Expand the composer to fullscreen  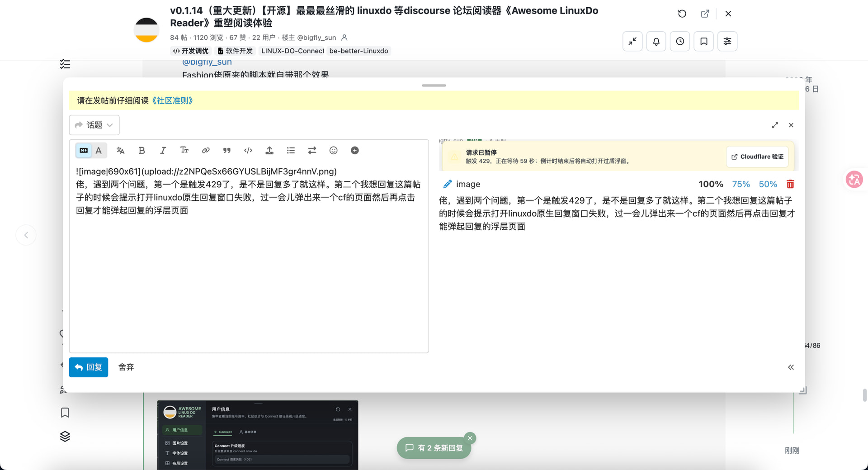pyautogui.click(x=775, y=125)
